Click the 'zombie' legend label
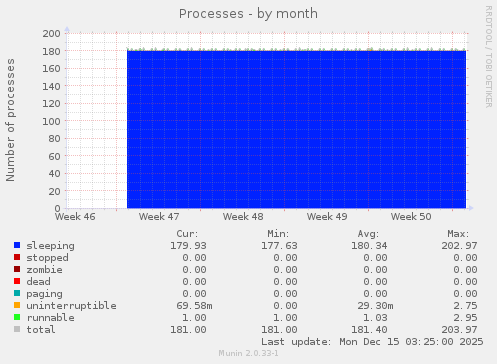 click(x=44, y=270)
